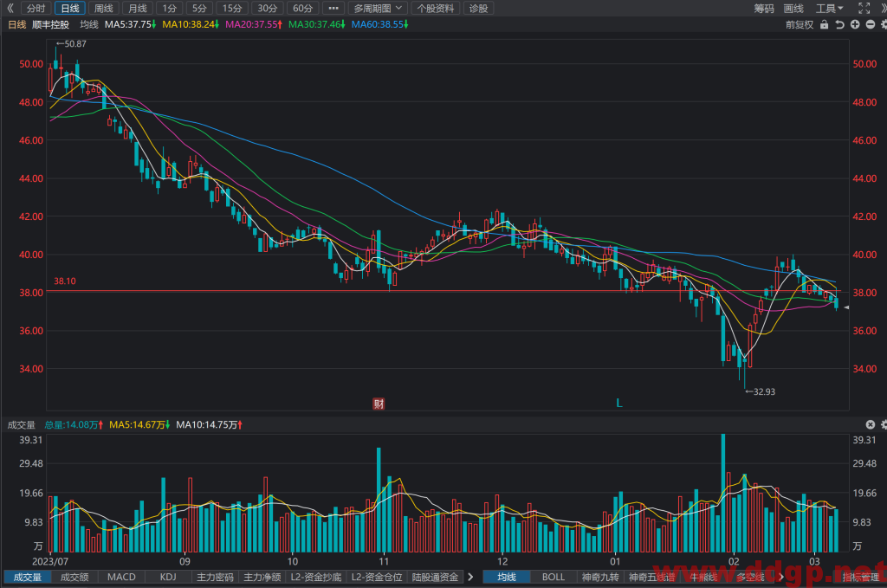Click 顺丰控股 stock name label
The width and height of the screenshot is (887, 588).
click(51, 24)
